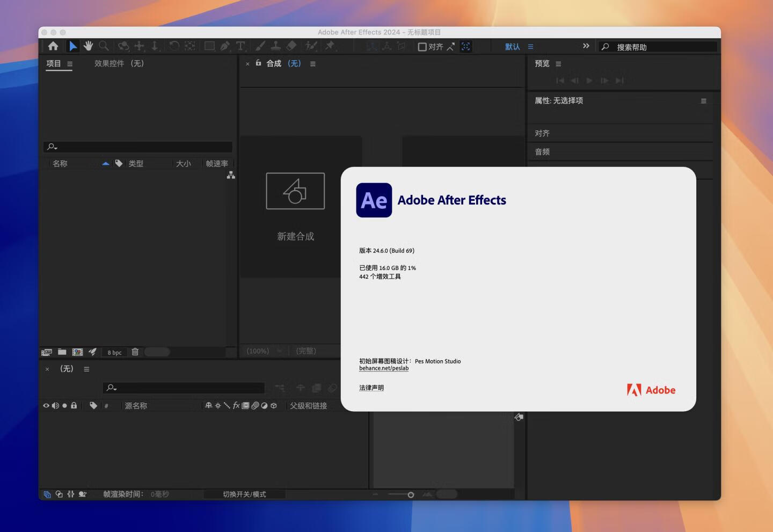Select the 默认 workspace
Image resolution: width=773 pixels, height=532 pixels.
(x=513, y=47)
